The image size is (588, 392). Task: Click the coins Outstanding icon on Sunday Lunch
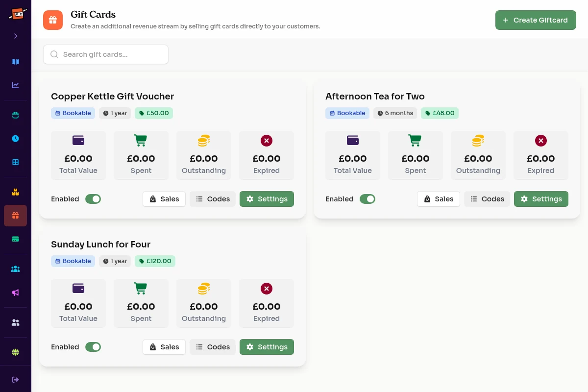204,289
